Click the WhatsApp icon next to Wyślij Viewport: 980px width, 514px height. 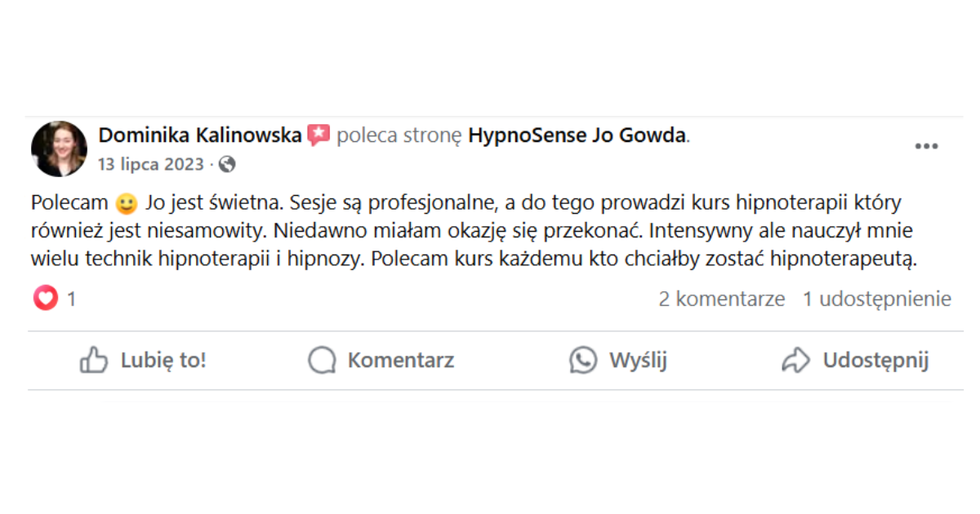click(x=583, y=360)
